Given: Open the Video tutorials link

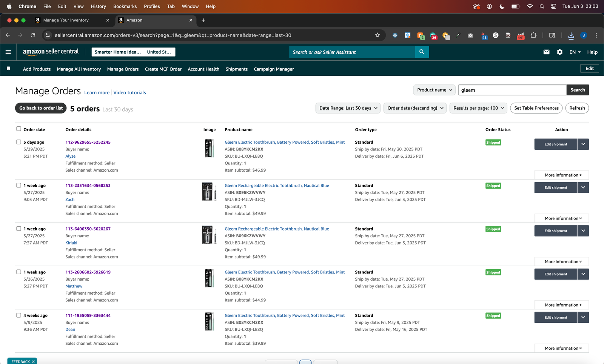Looking at the screenshot, I should click(x=129, y=92).
